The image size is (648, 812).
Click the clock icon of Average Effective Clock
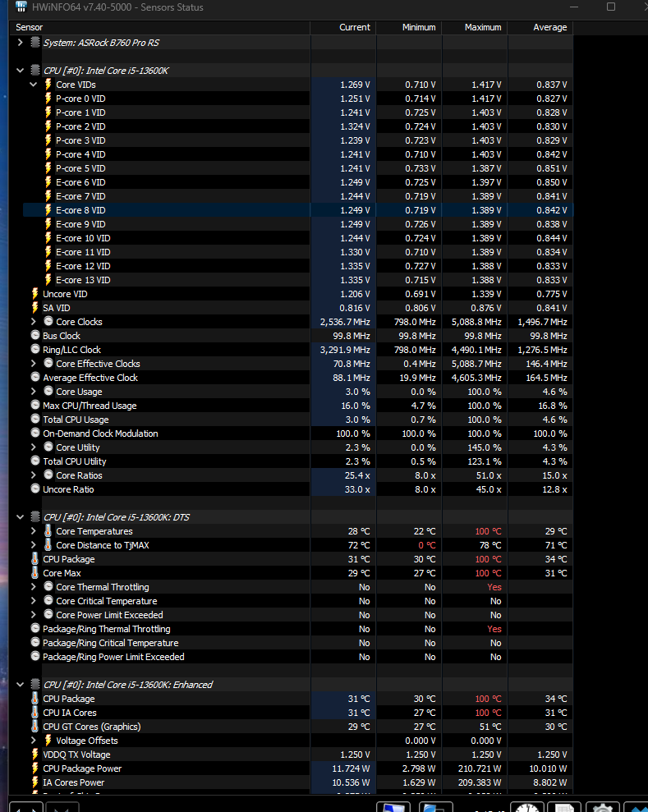pos(35,377)
